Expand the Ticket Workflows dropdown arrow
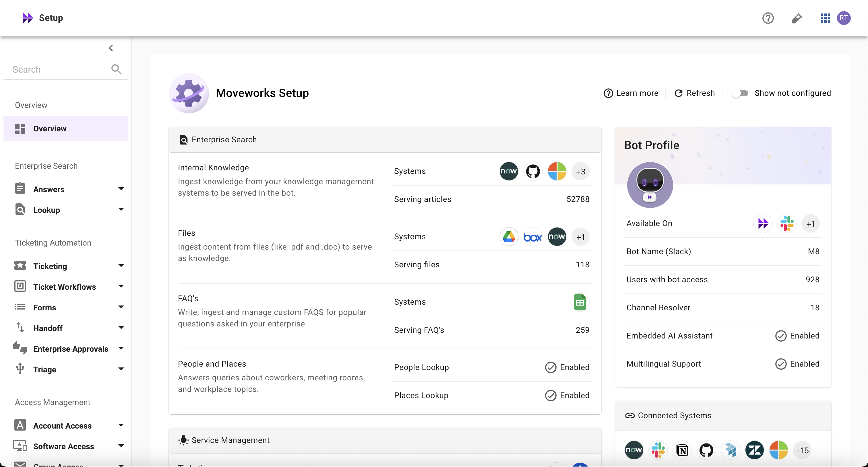This screenshot has width=868, height=467. 121,286
